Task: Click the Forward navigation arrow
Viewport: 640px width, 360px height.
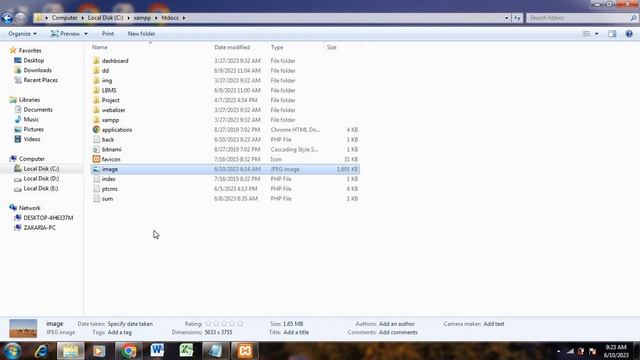Action: tap(20, 18)
